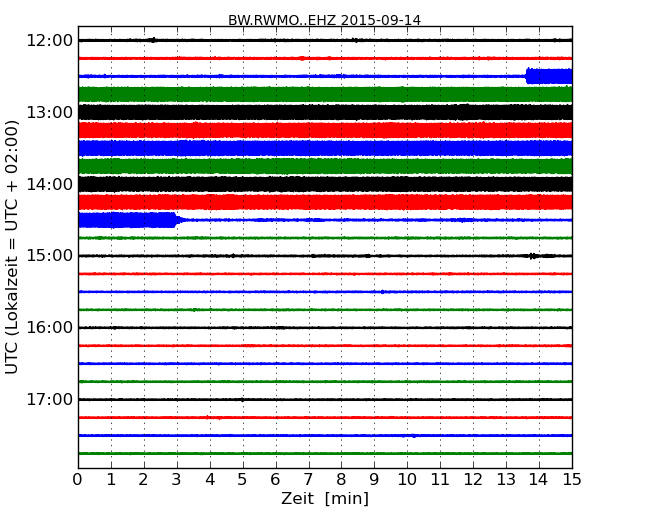Click the plot title BW.RWMO..EHZ 2015-09-14
The image size is (650, 520).
(x=324, y=20)
